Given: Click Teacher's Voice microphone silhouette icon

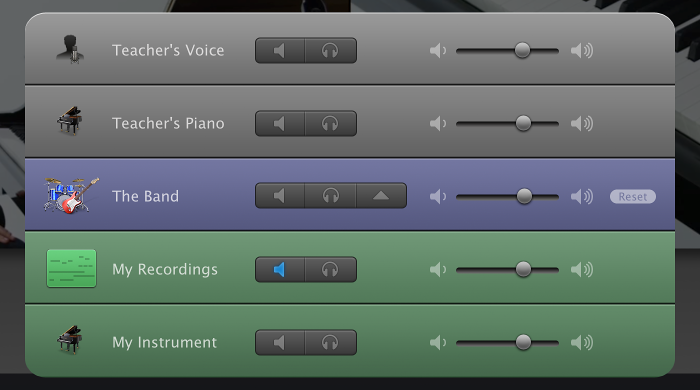Looking at the screenshot, I should [x=71, y=50].
